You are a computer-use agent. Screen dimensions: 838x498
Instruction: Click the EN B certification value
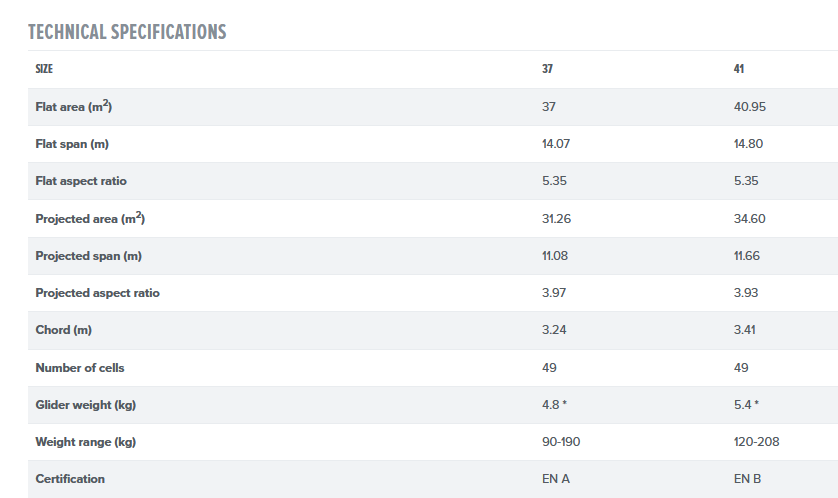tap(747, 479)
